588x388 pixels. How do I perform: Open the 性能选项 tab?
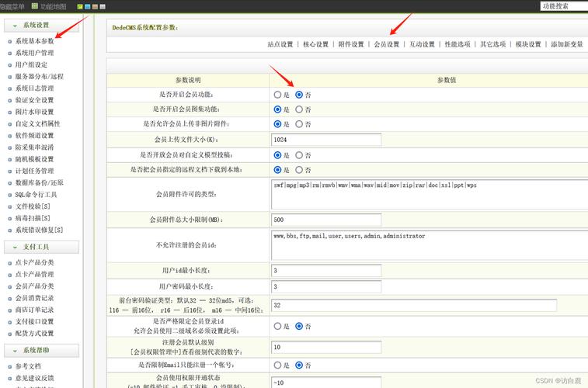point(458,44)
